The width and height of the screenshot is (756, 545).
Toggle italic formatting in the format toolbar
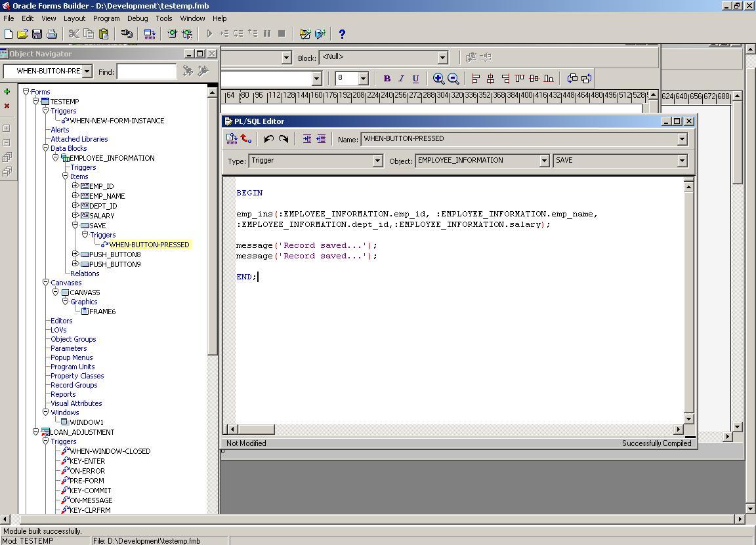(x=401, y=78)
